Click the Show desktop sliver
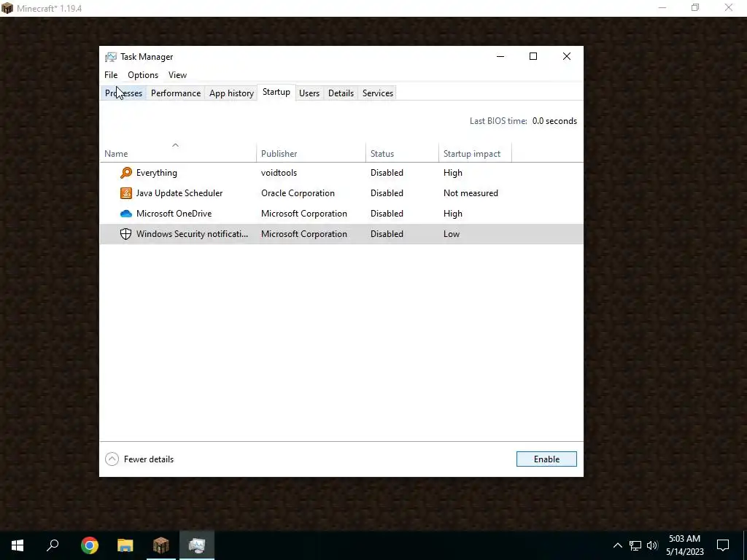 click(x=745, y=545)
